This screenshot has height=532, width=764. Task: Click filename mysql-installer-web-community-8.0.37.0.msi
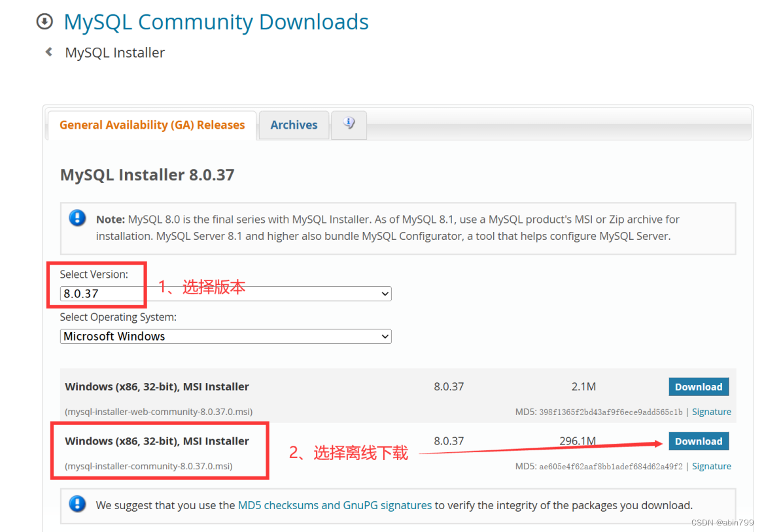[159, 412]
